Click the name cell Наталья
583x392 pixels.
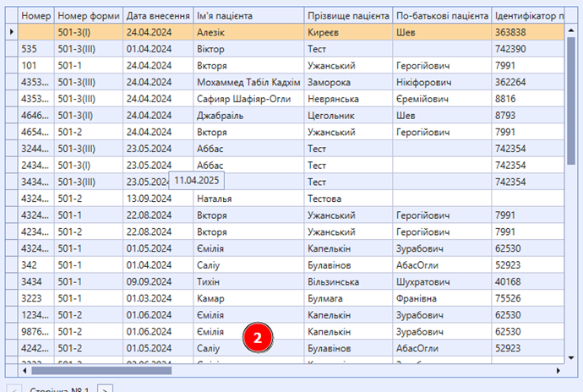coord(248,199)
